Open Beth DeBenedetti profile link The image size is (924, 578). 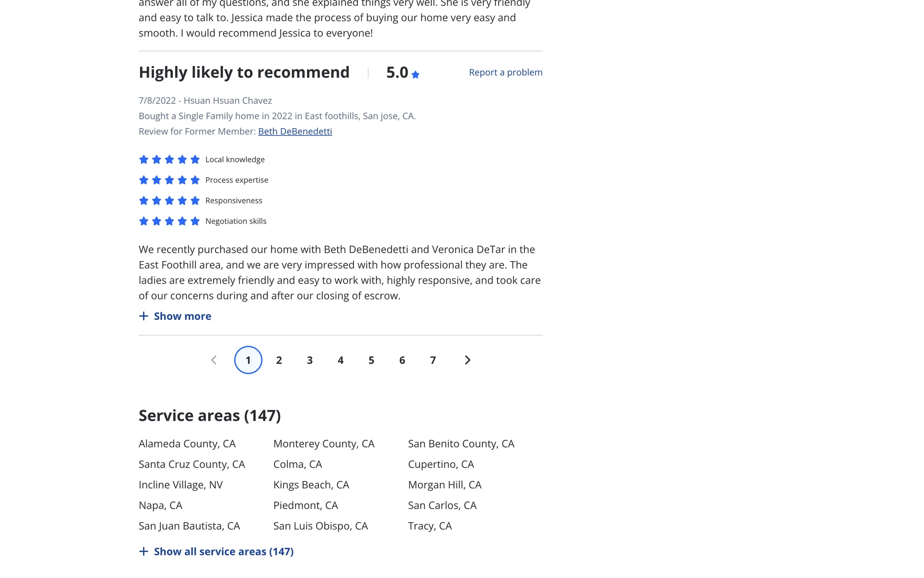tap(295, 131)
